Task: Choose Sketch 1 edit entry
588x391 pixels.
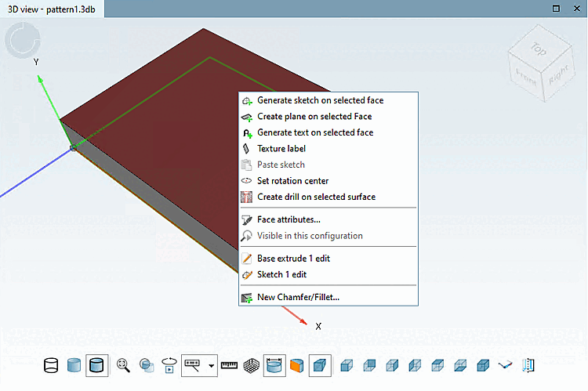Action: pyautogui.click(x=328, y=275)
